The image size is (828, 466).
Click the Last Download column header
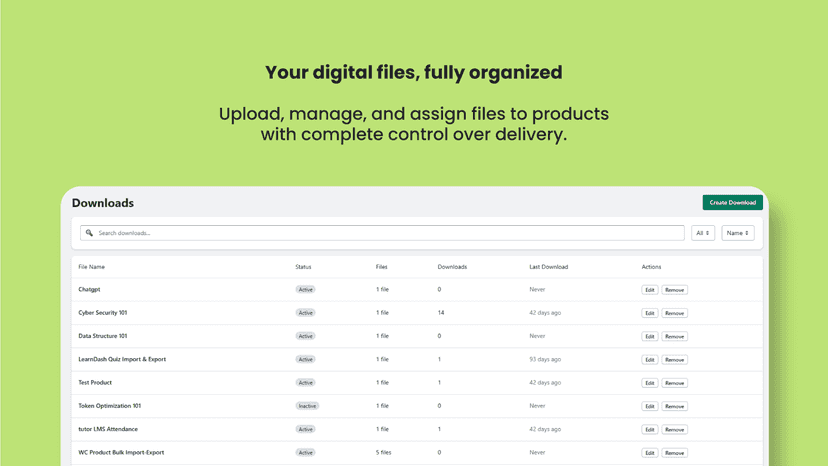pyautogui.click(x=549, y=267)
